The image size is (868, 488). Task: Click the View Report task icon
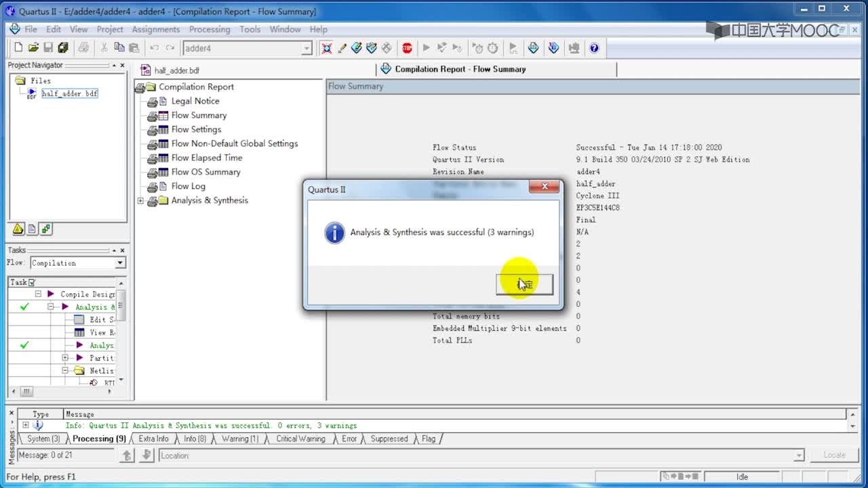point(79,332)
